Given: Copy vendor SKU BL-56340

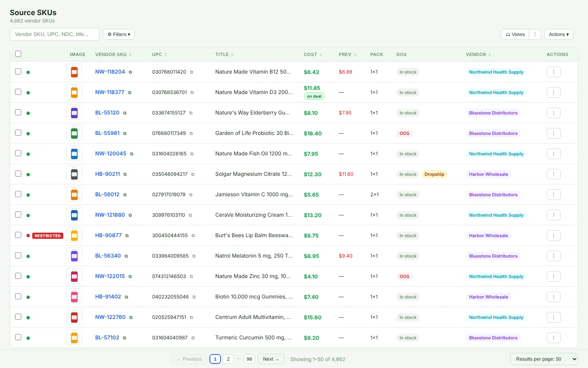Looking at the screenshot, I should (x=126, y=256).
